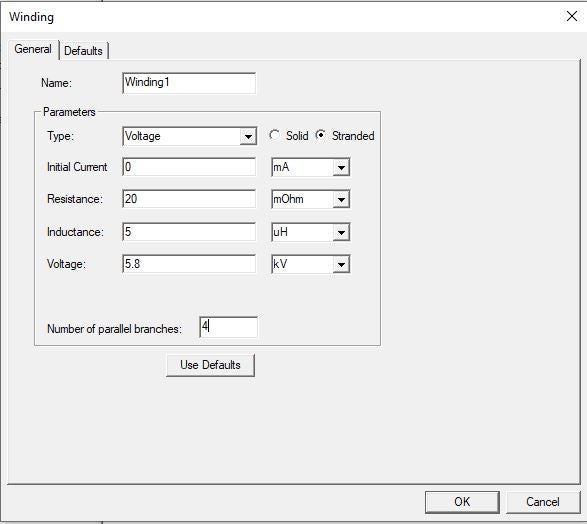Click the Number of parallel branches field
Viewport: 587px width, 524px height.
(228, 327)
